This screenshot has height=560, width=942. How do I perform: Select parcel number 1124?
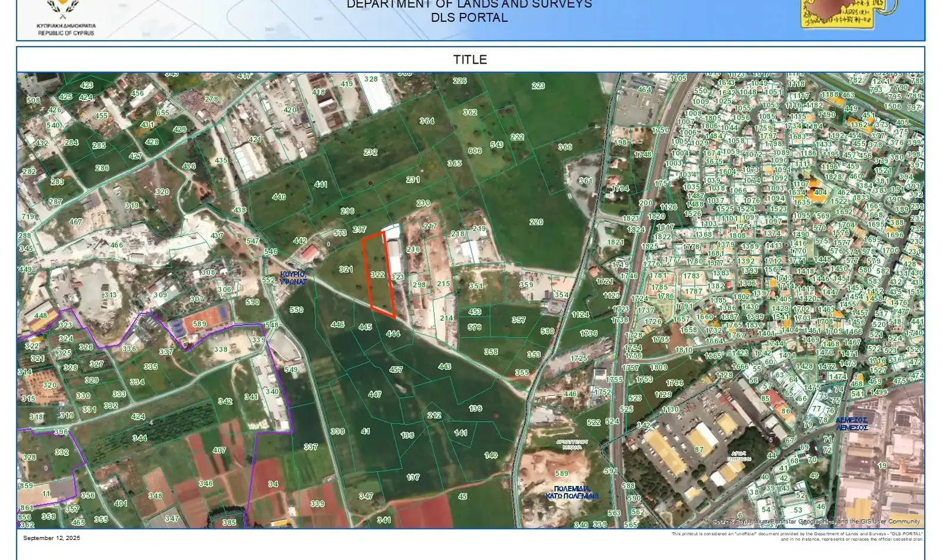[580, 315]
